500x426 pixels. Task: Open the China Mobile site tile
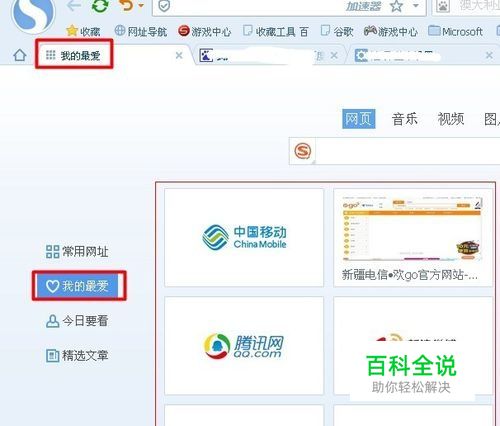tap(244, 237)
